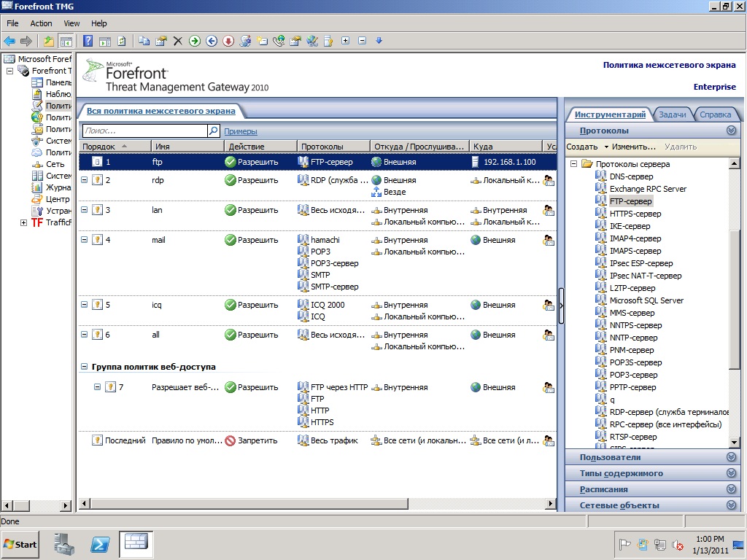Open Server Manager from the taskbar
747x560 pixels.
[64, 544]
